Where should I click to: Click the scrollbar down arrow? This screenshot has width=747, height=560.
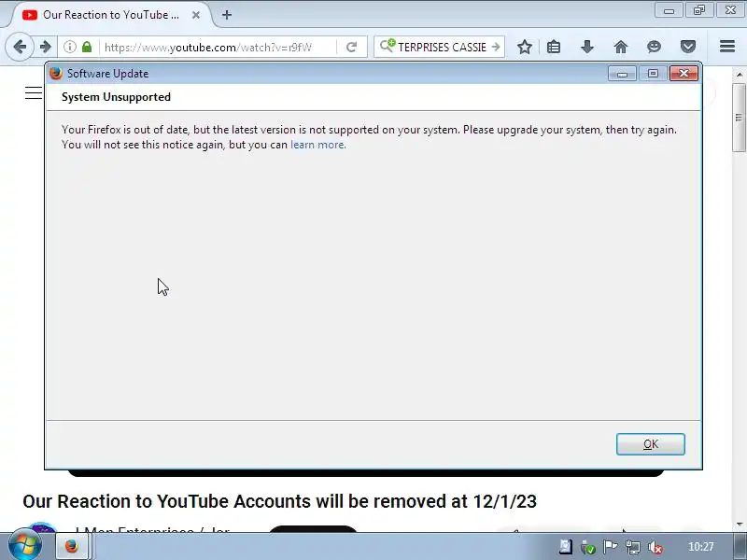pos(739,525)
